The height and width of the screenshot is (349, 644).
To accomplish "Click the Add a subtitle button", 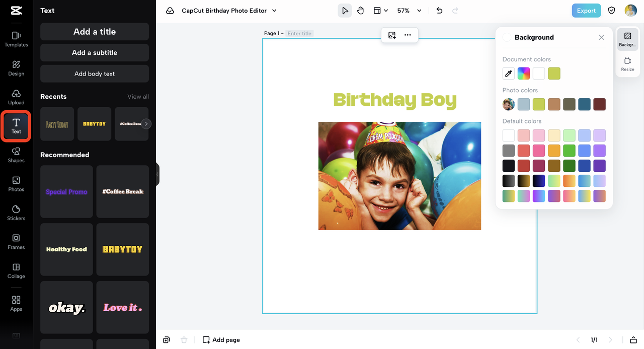I will click(x=95, y=52).
